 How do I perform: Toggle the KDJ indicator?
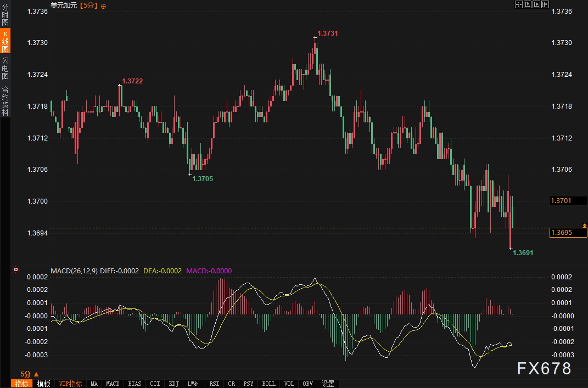(173, 384)
